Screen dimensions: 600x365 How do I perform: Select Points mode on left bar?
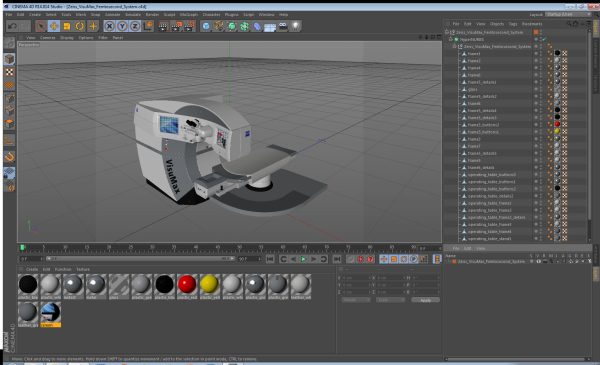[x=10, y=98]
